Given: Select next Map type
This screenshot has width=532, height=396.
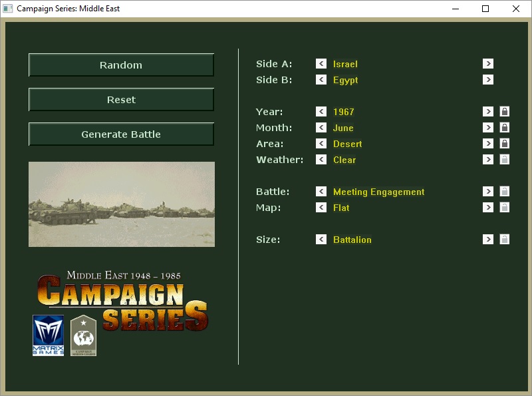Looking at the screenshot, I should (x=488, y=207).
